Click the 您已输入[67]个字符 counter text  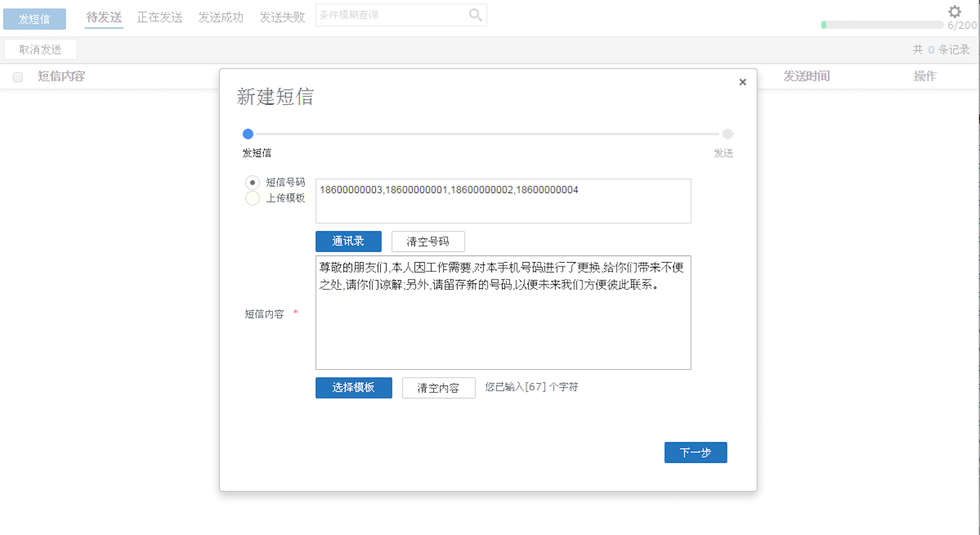pos(532,387)
